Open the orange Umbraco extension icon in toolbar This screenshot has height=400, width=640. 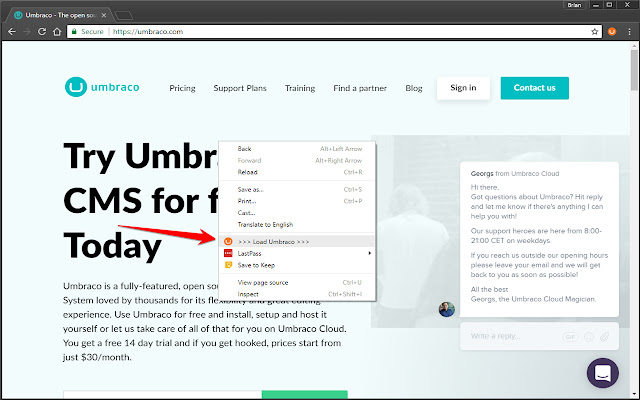[612, 31]
